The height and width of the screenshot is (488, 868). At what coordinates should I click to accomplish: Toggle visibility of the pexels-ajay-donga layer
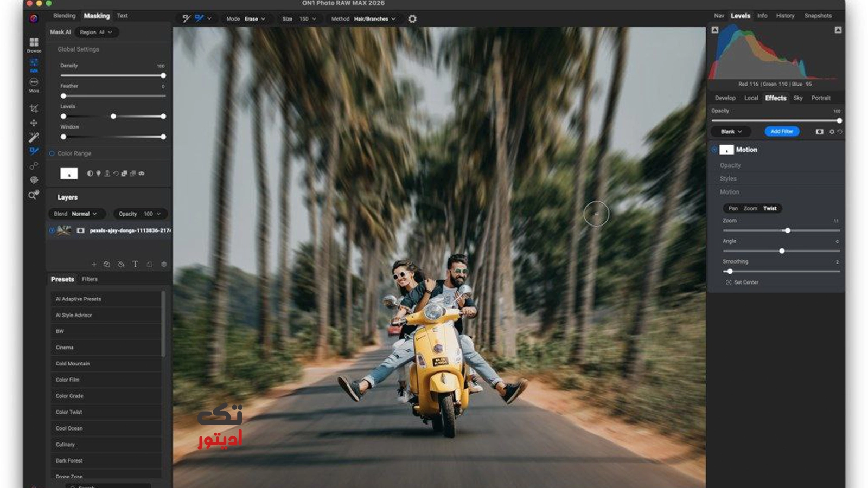(52, 230)
